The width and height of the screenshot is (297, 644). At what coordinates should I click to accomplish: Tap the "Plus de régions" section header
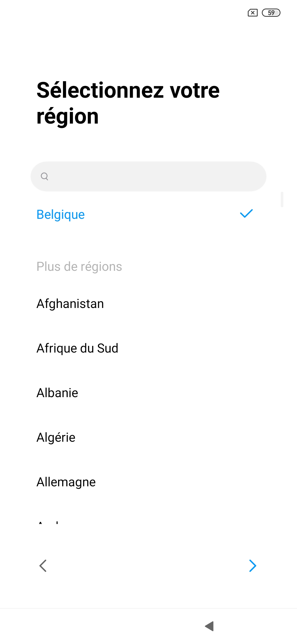click(79, 267)
